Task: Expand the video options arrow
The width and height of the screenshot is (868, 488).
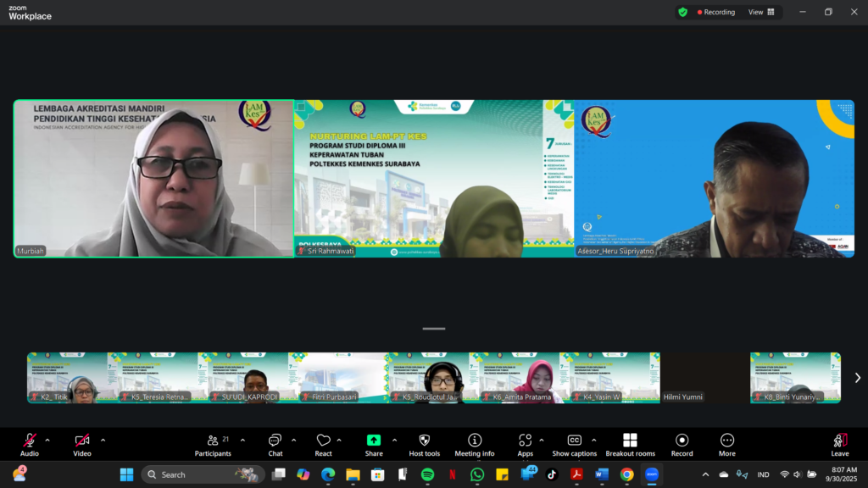Action: [103, 441]
